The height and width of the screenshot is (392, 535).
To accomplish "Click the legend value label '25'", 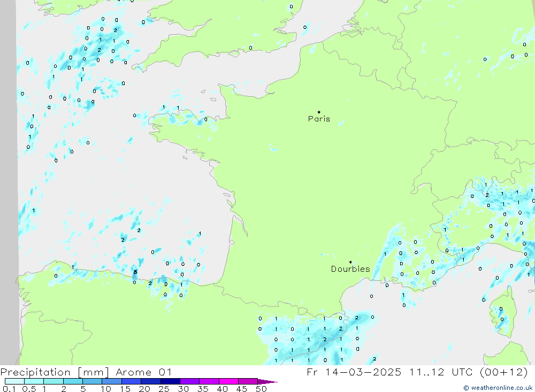I will pos(164,389).
